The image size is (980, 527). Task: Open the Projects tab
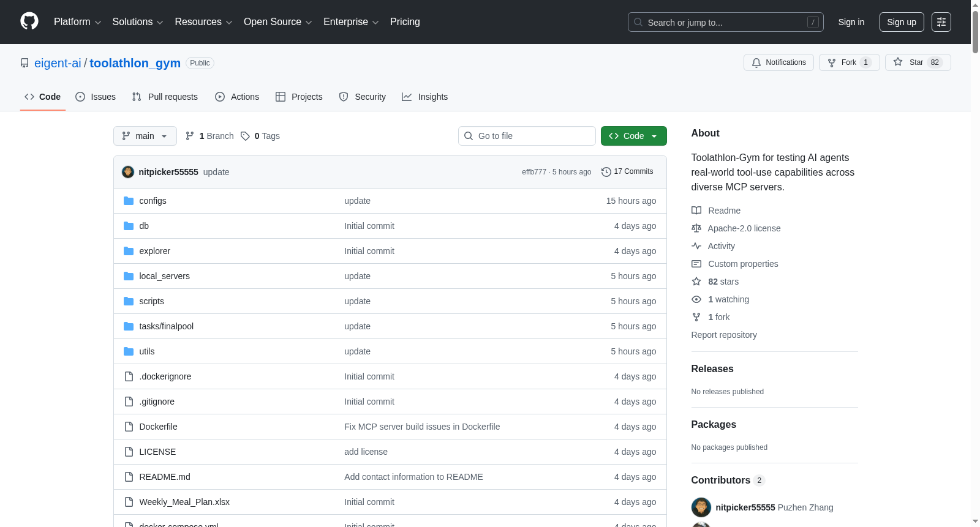coord(299,97)
